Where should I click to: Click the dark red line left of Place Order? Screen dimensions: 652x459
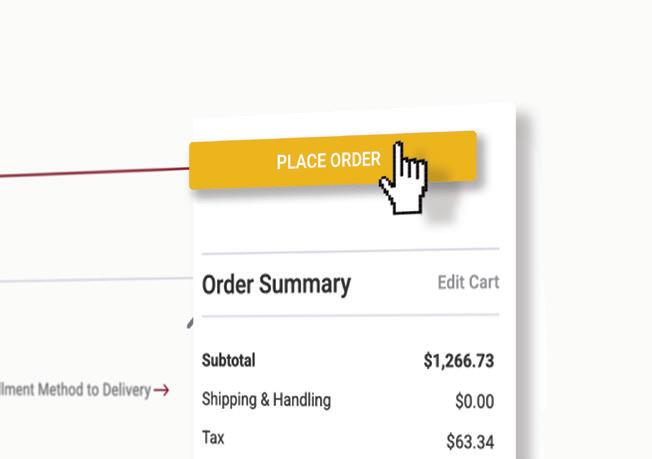click(90, 173)
